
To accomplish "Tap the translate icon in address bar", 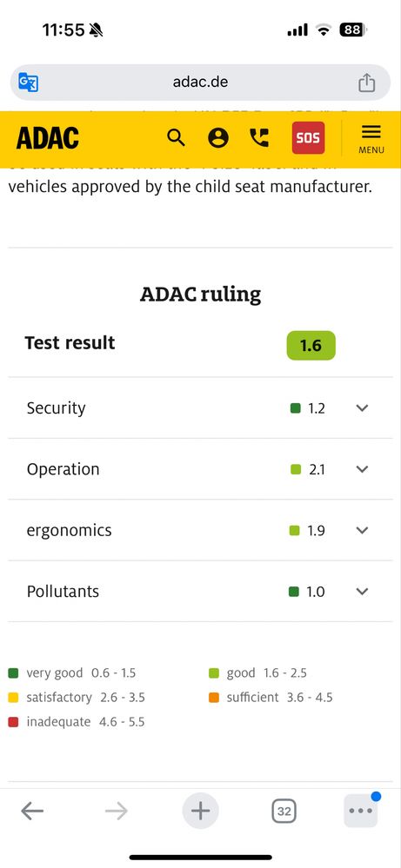I will point(28,83).
